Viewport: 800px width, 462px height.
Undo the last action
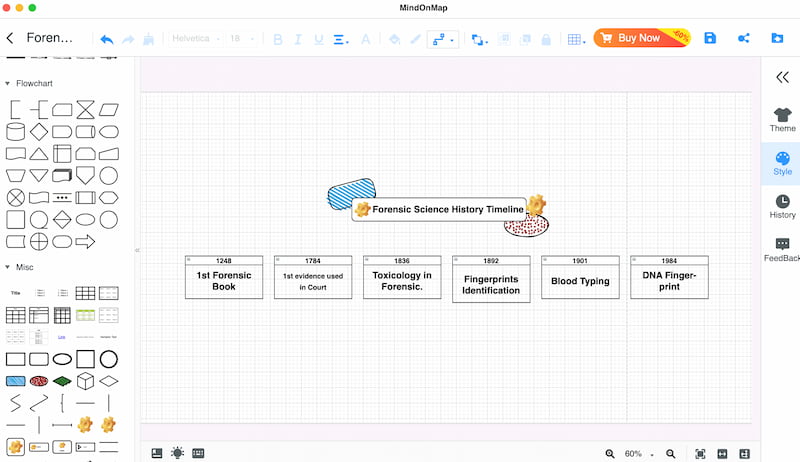pos(107,39)
